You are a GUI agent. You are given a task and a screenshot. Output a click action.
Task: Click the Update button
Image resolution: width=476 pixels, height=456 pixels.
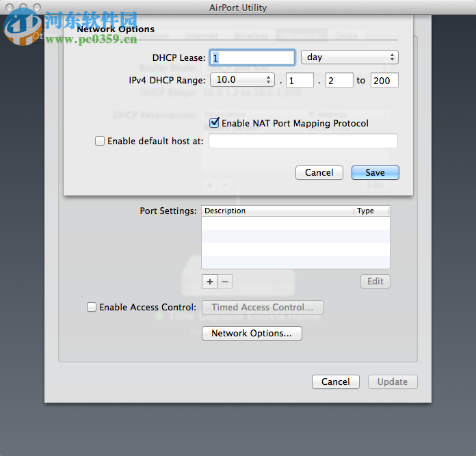coord(393,381)
